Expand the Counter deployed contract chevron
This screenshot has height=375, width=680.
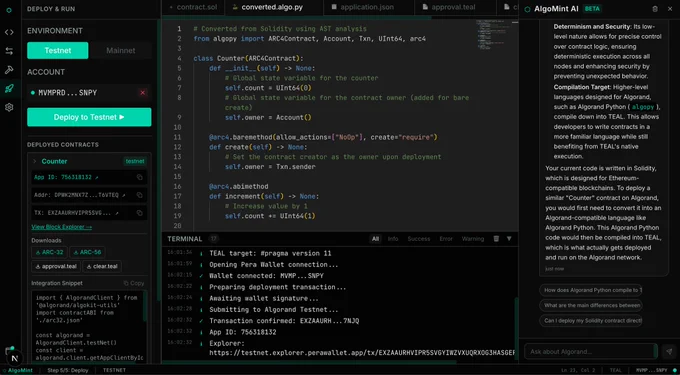(35, 161)
